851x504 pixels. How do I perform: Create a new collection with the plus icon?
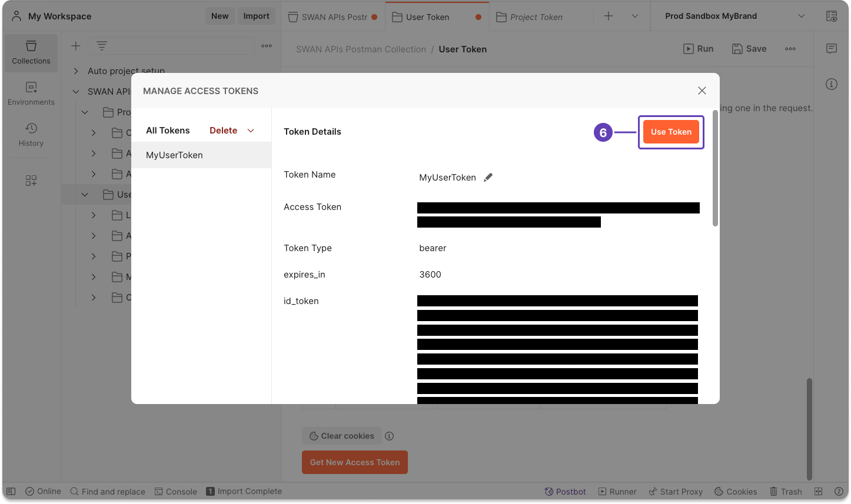[75, 45]
